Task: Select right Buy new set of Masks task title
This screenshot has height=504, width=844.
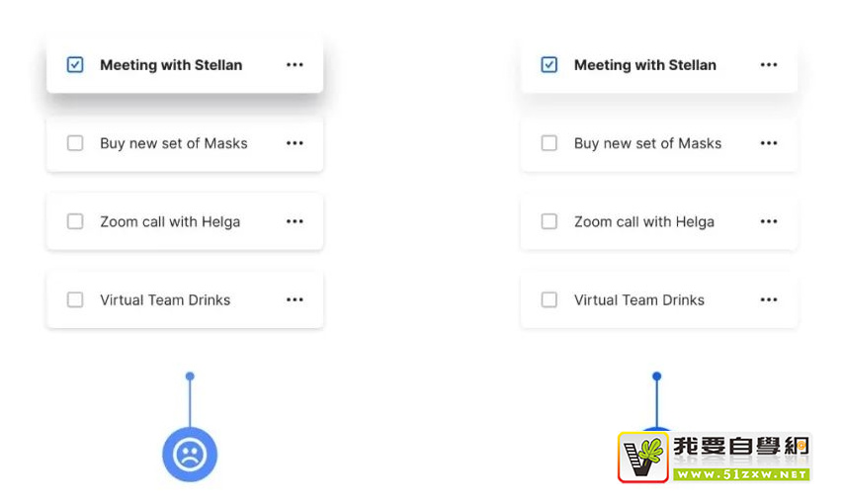Action: click(x=647, y=143)
